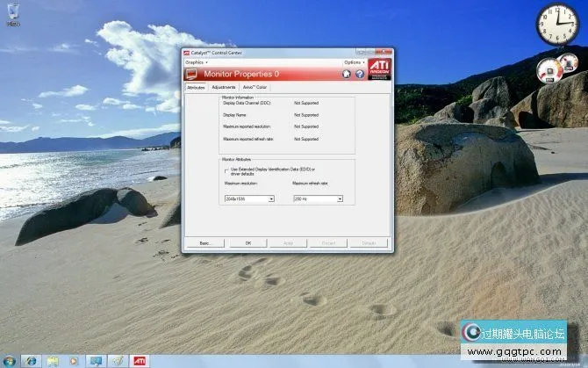Open the Help question mark icon

tap(359, 75)
